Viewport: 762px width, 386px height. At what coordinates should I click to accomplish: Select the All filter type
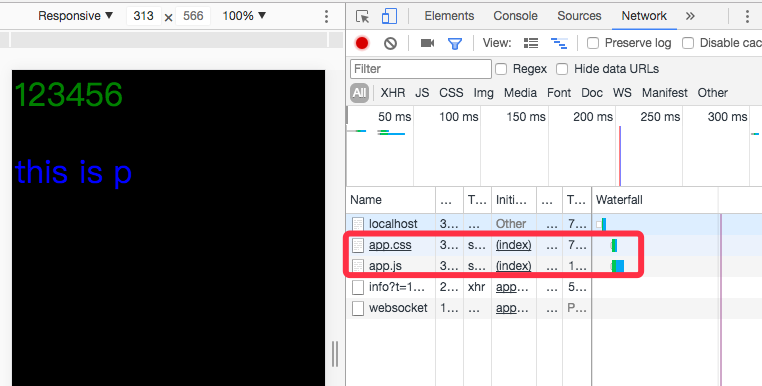360,93
